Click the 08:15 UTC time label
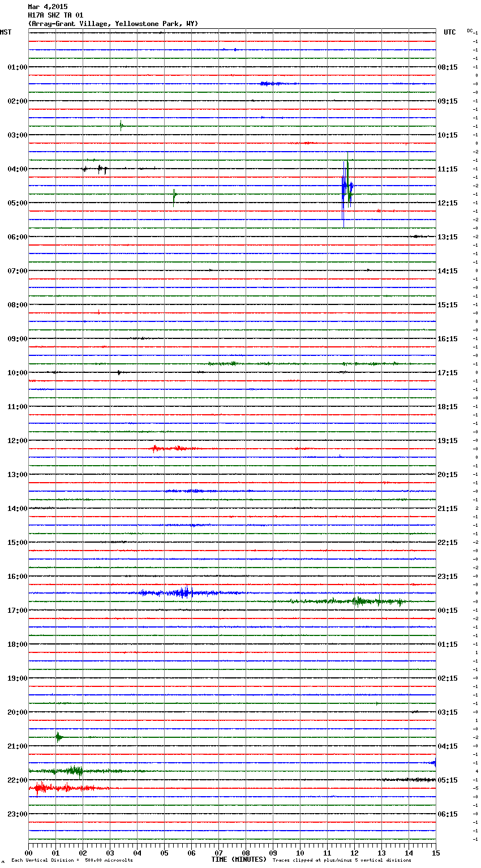The height and width of the screenshot is (868, 481). [x=448, y=67]
